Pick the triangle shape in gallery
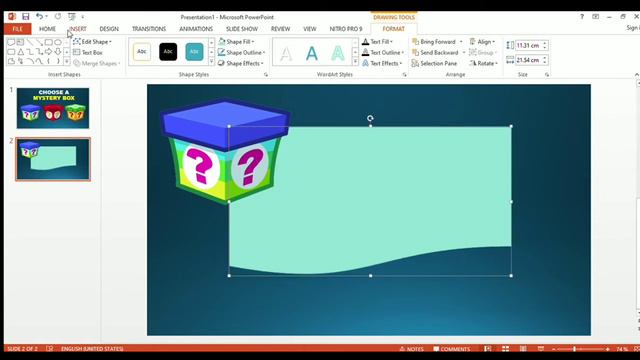This screenshot has height=360, width=640. tap(20, 52)
